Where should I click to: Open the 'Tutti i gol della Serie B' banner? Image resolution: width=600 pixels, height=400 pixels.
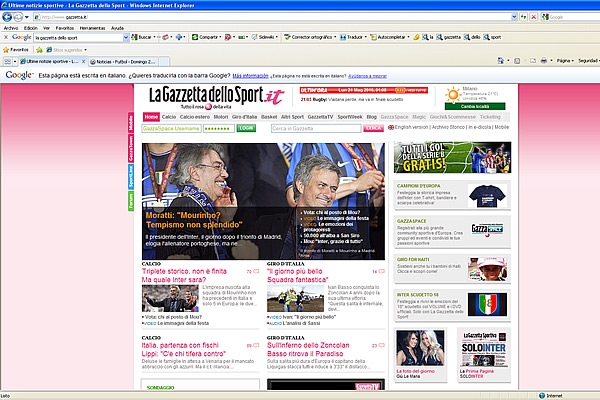coord(452,157)
